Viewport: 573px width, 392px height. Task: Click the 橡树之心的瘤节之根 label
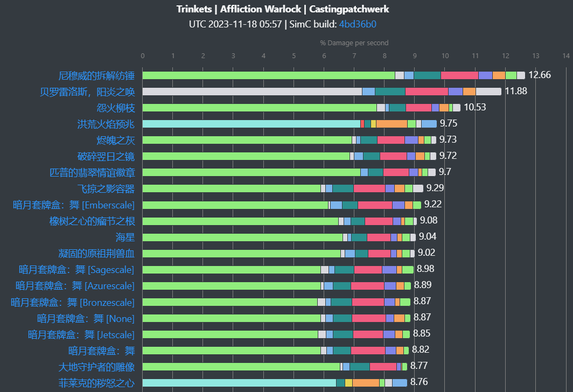[x=92, y=221]
